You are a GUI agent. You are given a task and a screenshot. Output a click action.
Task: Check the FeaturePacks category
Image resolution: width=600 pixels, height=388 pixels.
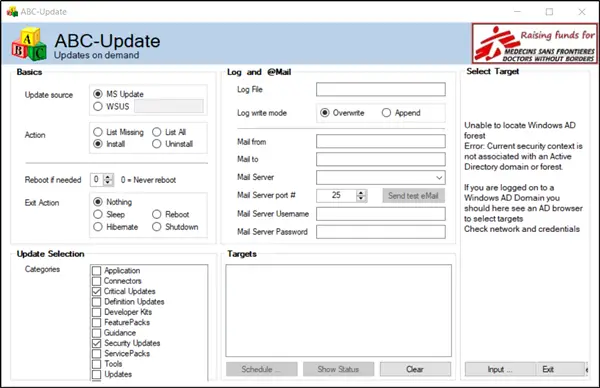click(x=96, y=322)
